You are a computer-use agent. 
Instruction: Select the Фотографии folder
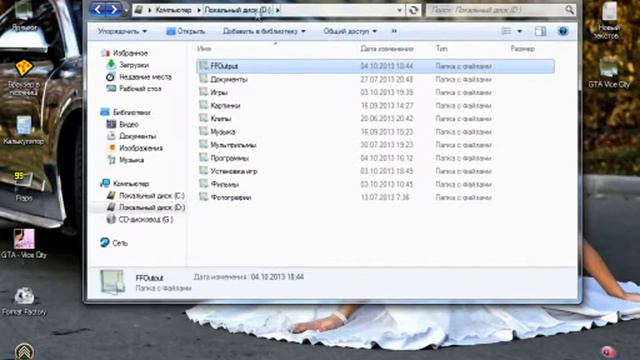tap(375, 198)
